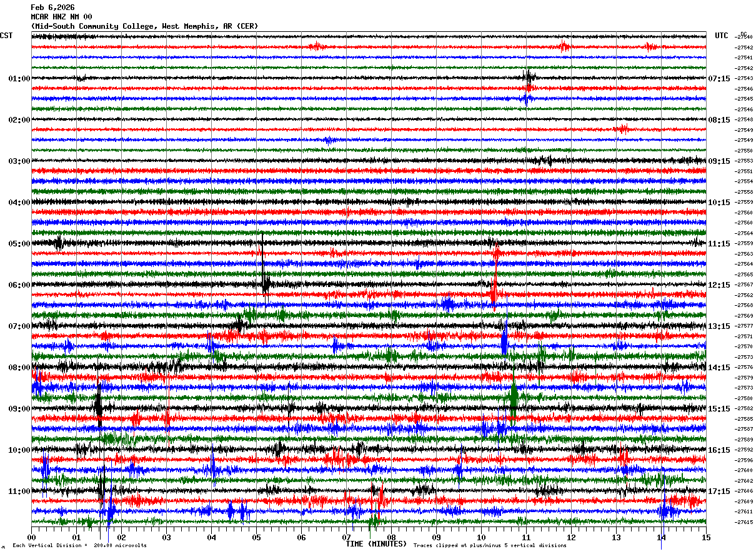
Task: Select the 06:00 CST row label
Action: click(19, 285)
